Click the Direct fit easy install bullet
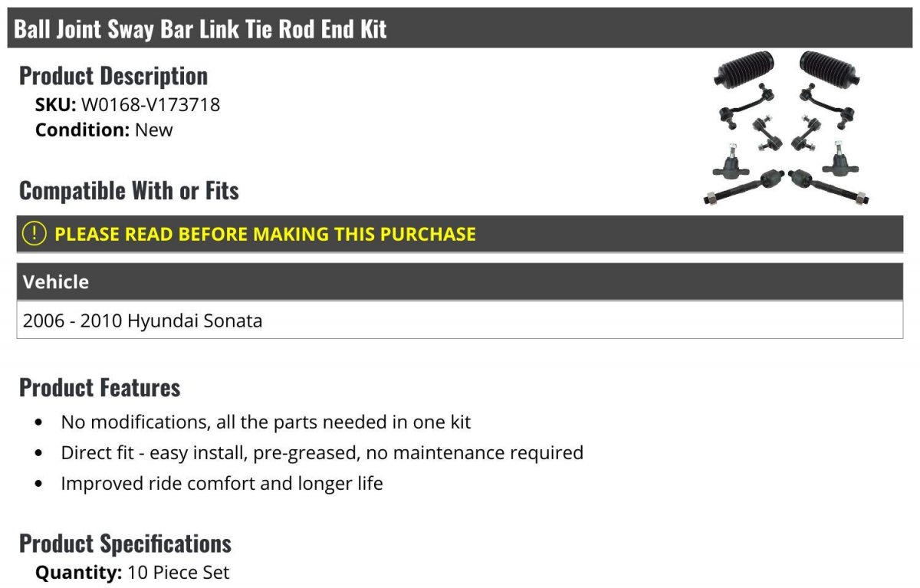Screen dimensions: 920x588 click(x=322, y=452)
